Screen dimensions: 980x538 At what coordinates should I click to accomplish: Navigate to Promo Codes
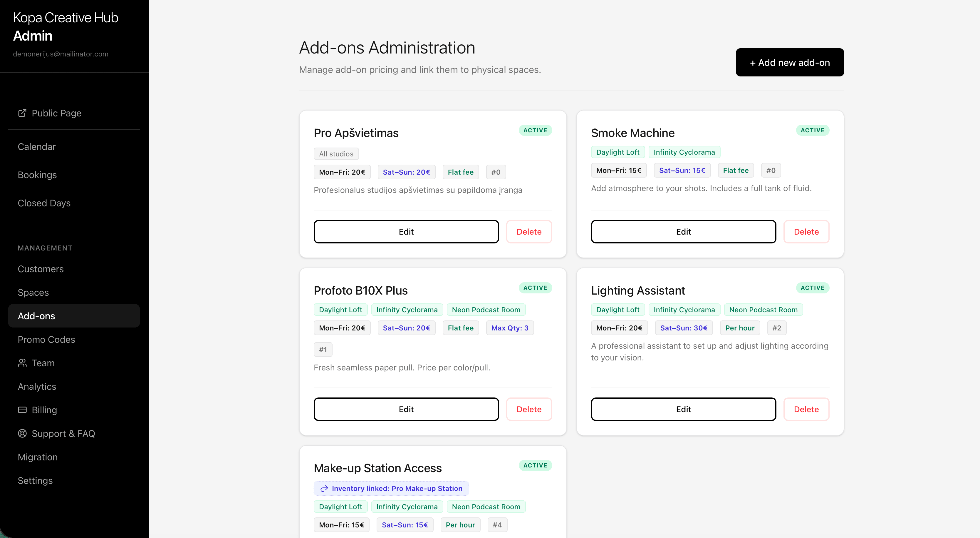[x=46, y=339]
